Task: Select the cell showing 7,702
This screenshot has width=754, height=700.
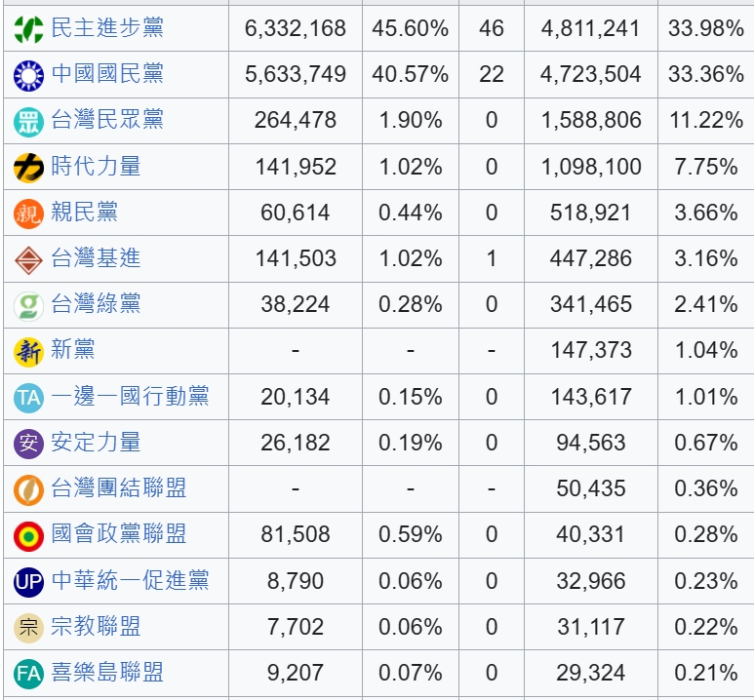Action: click(296, 627)
